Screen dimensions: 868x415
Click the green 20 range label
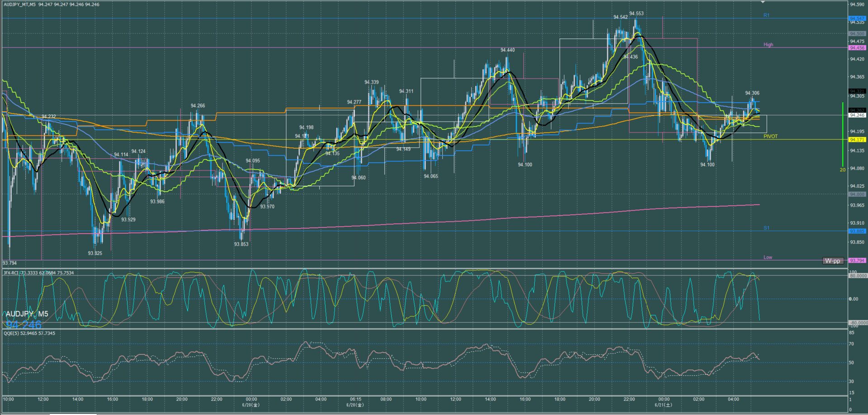(x=843, y=170)
